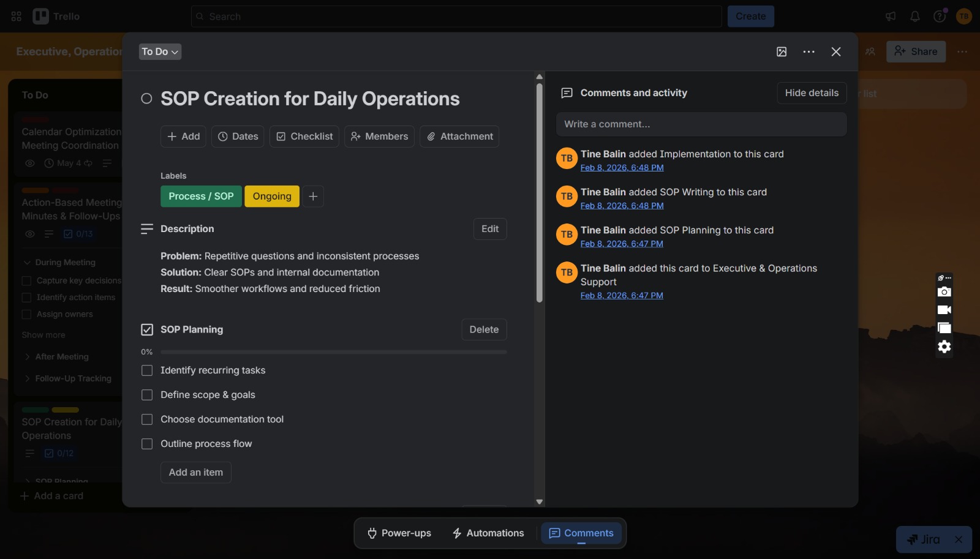
Task: Click the notifications bell icon
Action: [914, 17]
